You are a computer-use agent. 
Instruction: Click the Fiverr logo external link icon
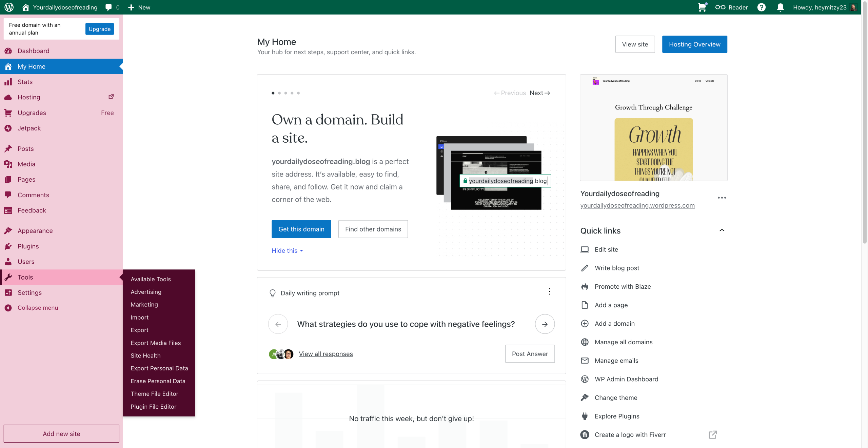click(x=713, y=434)
